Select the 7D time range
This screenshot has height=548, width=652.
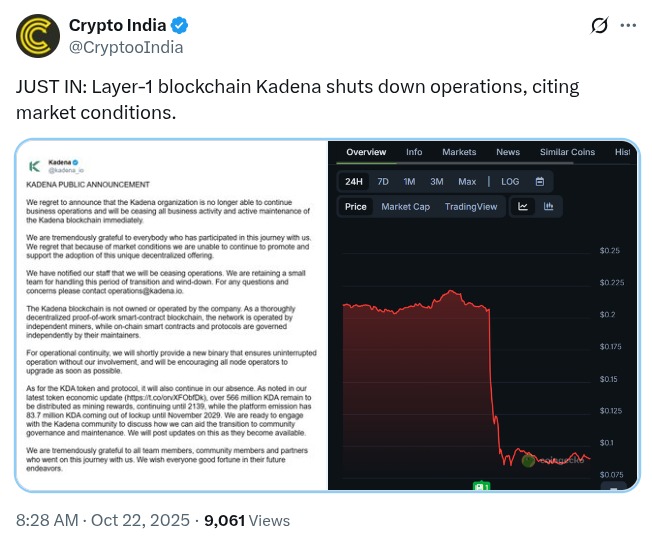[x=383, y=181]
